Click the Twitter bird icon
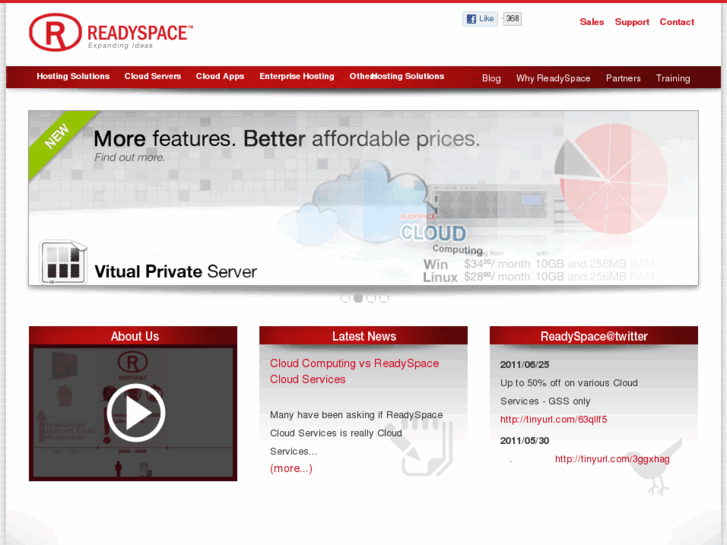 [656, 468]
